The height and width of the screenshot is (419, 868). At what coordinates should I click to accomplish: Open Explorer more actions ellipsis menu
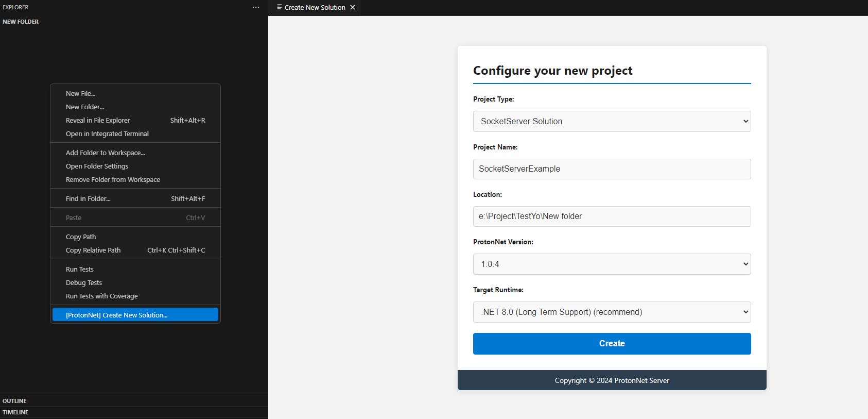(256, 7)
